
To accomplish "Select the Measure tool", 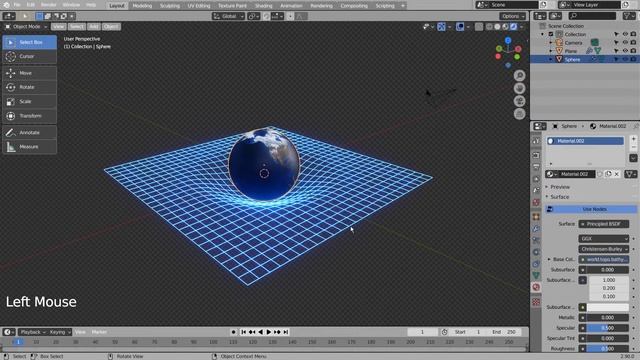I will (x=29, y=147).
